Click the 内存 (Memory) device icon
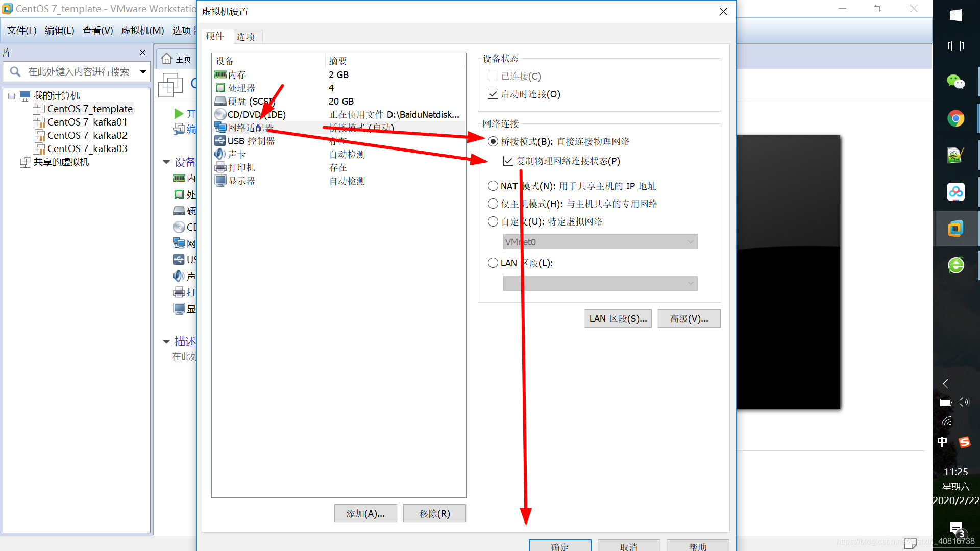This screenshot has width=980, height=551. coord(221,74)
